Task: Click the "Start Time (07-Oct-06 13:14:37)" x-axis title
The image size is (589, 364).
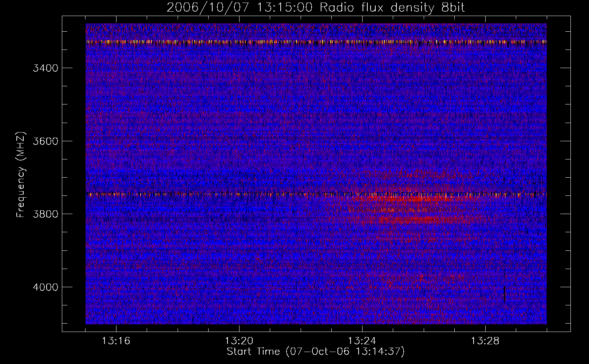Action: click(316, 352)
